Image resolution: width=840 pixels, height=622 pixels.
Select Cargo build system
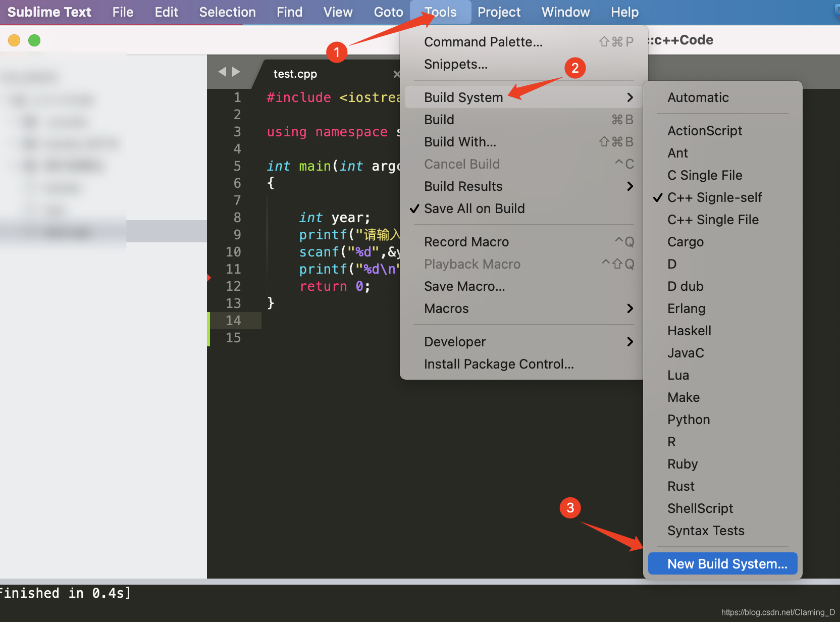pos(722,242)
